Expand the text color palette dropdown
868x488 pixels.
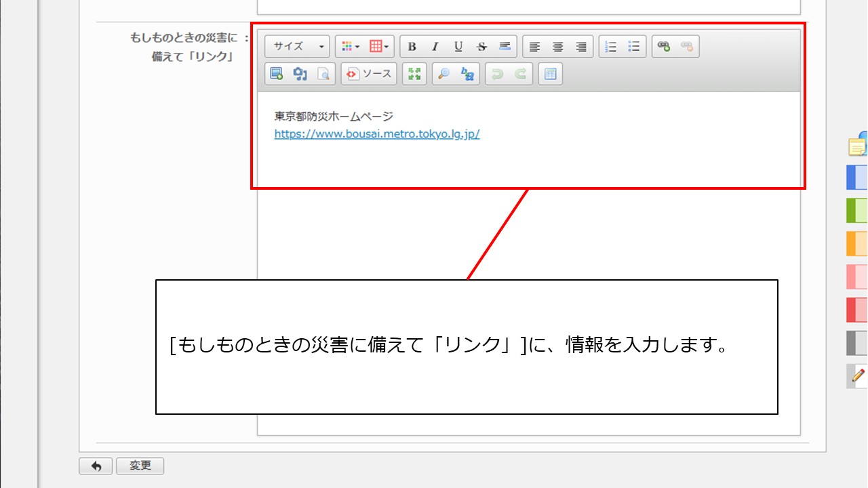coord(351,47)
